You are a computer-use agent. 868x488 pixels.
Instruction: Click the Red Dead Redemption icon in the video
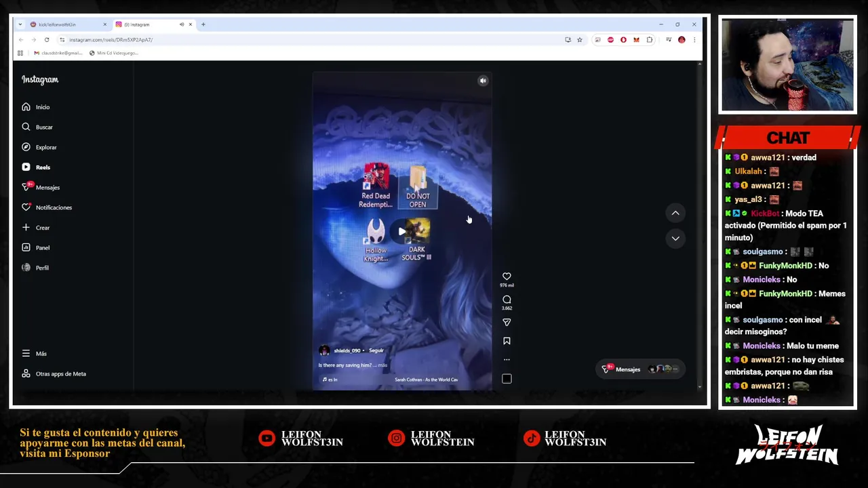(376, 184)
